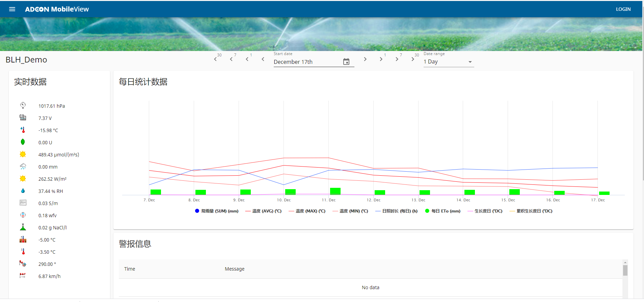The height and width of the screenshot is (302, 644).
Task: Go back 1 day arrow labeled 1
Action: [247, 59]
